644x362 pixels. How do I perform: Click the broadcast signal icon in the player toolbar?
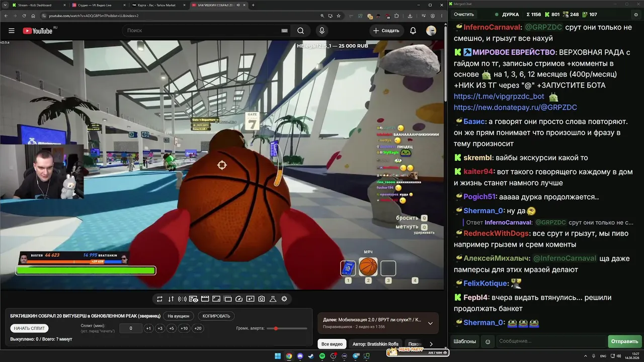[182, 299]
